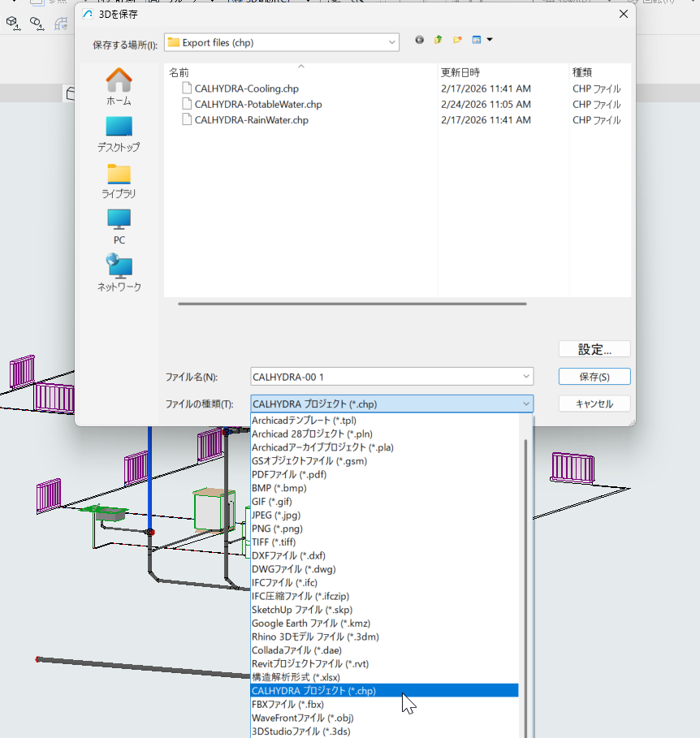Sort by 名前 column header
The image size is (700, 738).
[300, 72]
